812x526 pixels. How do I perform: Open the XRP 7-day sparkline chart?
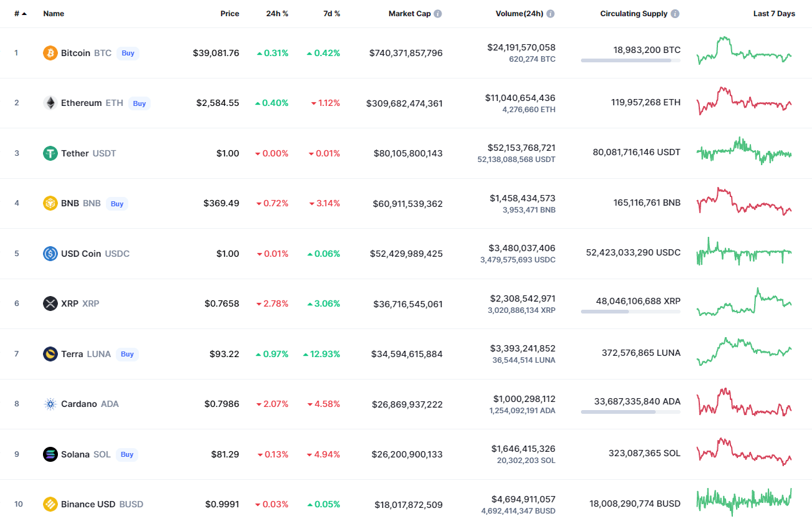tap(744, 302)
